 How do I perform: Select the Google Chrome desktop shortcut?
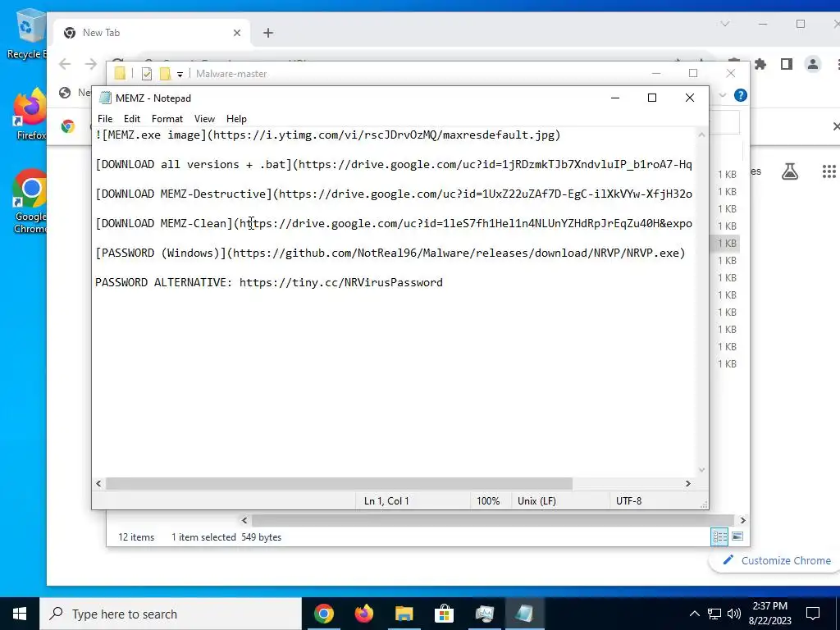point(30,202)
